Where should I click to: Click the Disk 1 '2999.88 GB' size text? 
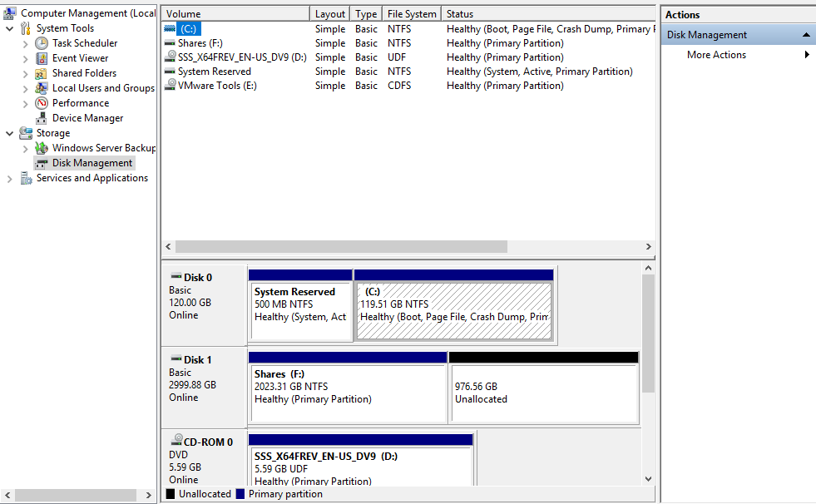[192, 385]
